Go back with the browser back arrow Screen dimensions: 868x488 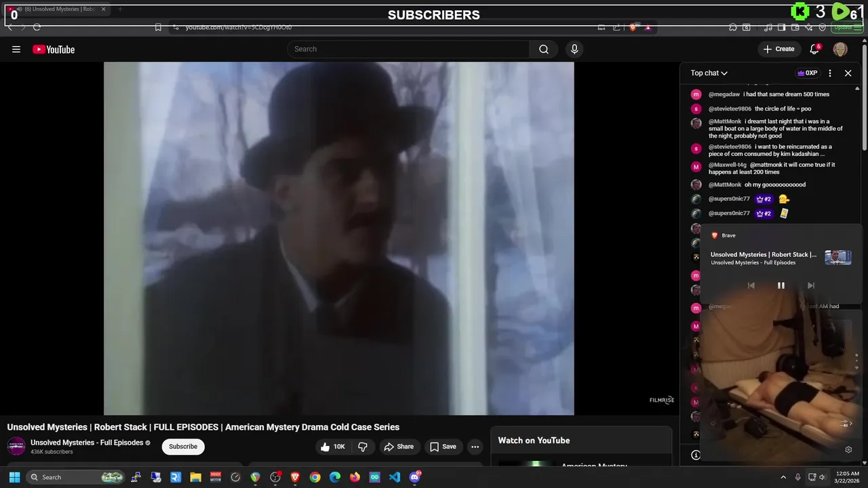(x=9, y=27)
